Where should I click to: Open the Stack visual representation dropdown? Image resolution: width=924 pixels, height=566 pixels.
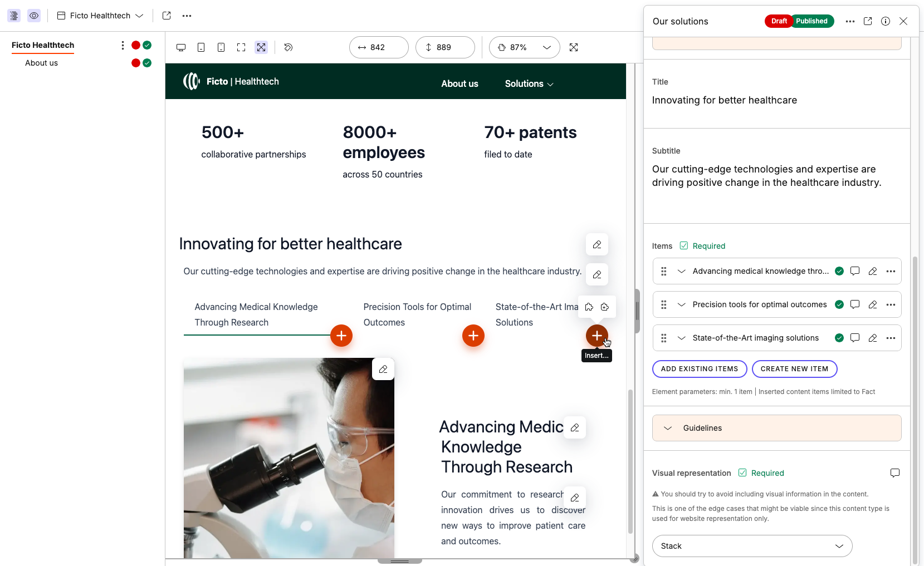pyautogui.click(x=751, y=546)
